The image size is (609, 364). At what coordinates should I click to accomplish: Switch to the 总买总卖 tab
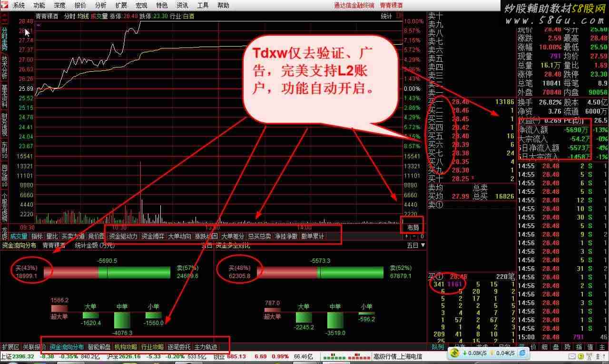point(259,236)
